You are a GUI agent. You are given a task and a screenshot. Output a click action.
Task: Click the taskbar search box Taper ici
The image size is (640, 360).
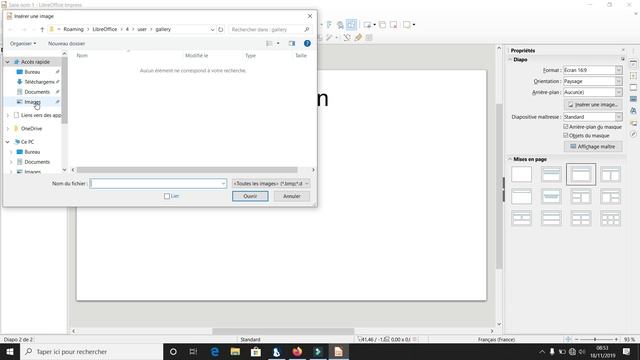[91, 352]
